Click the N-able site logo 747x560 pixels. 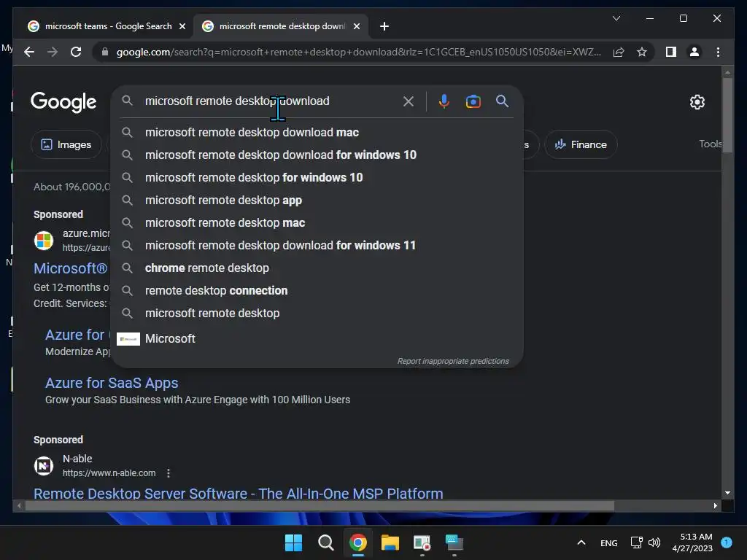[x=44, y=466]
